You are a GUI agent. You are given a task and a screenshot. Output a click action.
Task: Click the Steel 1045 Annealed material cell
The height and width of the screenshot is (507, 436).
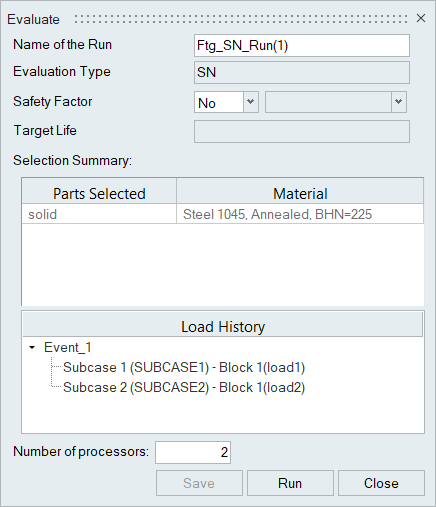[x=300, y=214]
